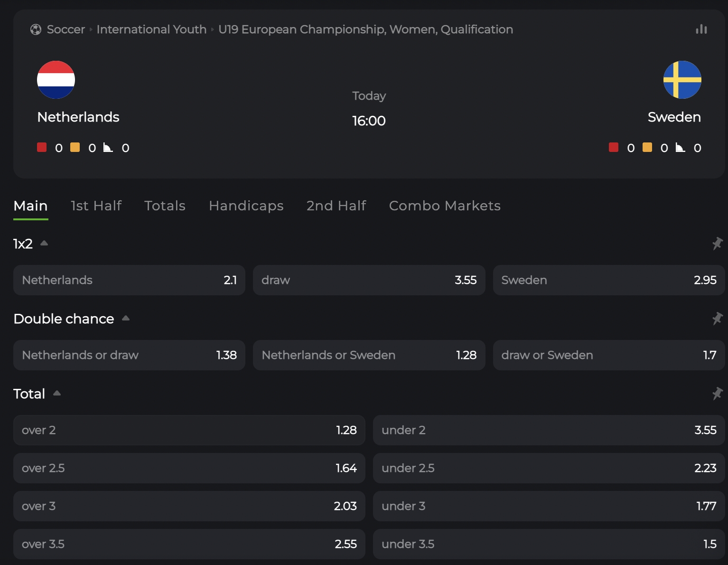Pick over 2 at 1.28
728x565 pixels.
(189, 430)
